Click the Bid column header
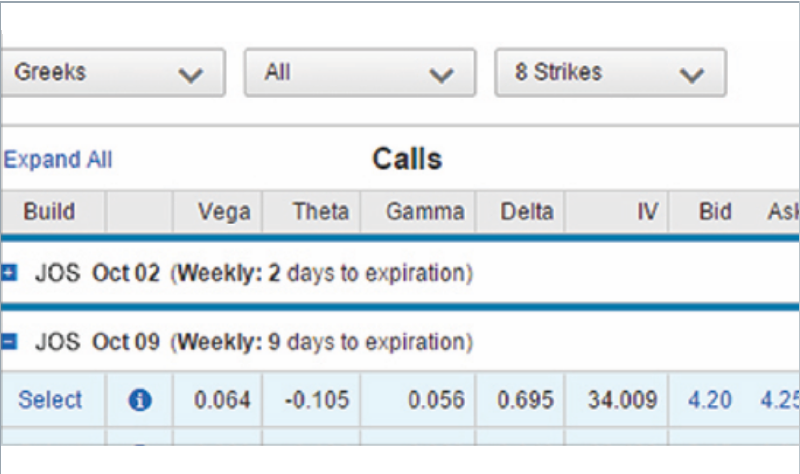This screenshot has height=474, width=800. pyautogui.click(x=715, y=212)
